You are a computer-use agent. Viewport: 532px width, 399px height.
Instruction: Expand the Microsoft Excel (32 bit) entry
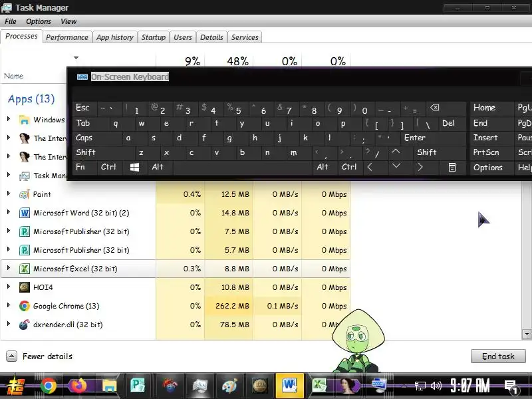[9, 268]
